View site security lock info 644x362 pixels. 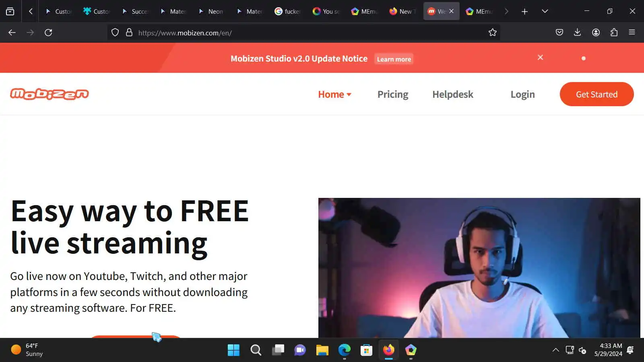(x=129, y=33)
